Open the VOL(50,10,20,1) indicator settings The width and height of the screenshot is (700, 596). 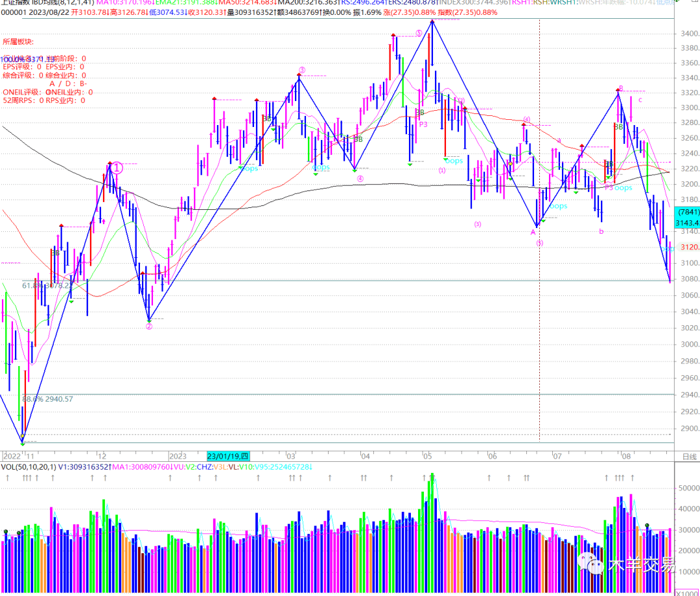pyautogui.click(x=31, y=466)
